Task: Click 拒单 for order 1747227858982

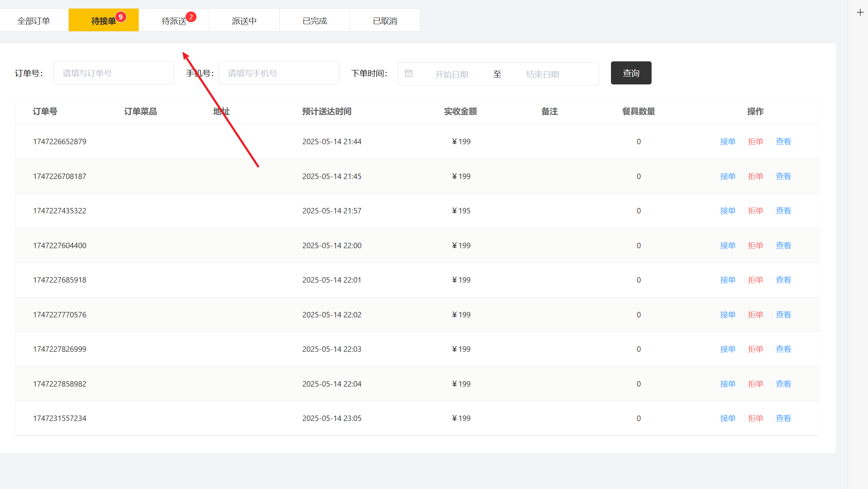Action: pyautogui.click(x=755, y=384)
